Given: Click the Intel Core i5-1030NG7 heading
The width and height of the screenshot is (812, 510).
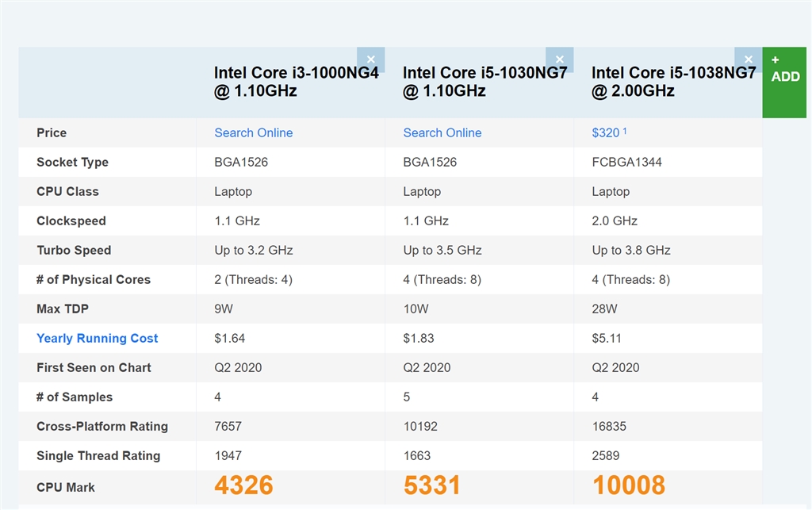Looking at the screenshot, I should [485, 82].
